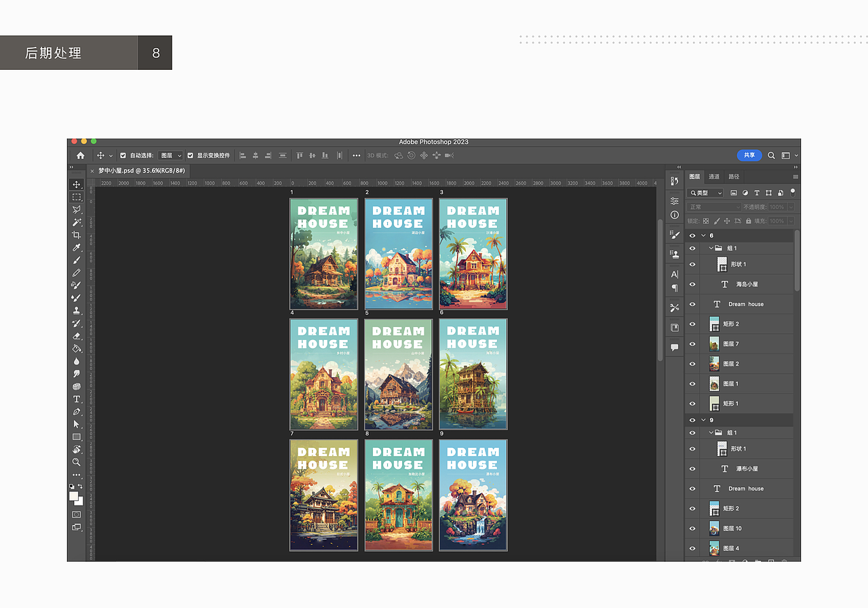Open the Character panel icon

tap(674, 274)
